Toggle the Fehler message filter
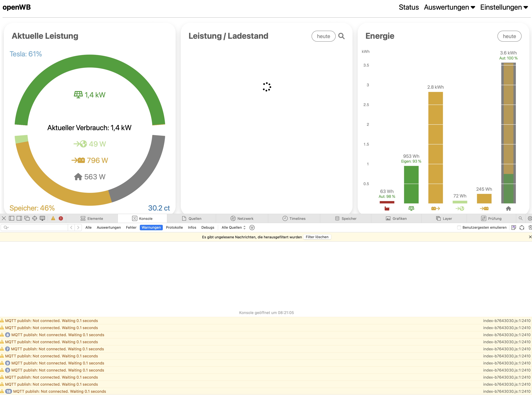This screenshot has height=395, width=532. tap(131, 227)
